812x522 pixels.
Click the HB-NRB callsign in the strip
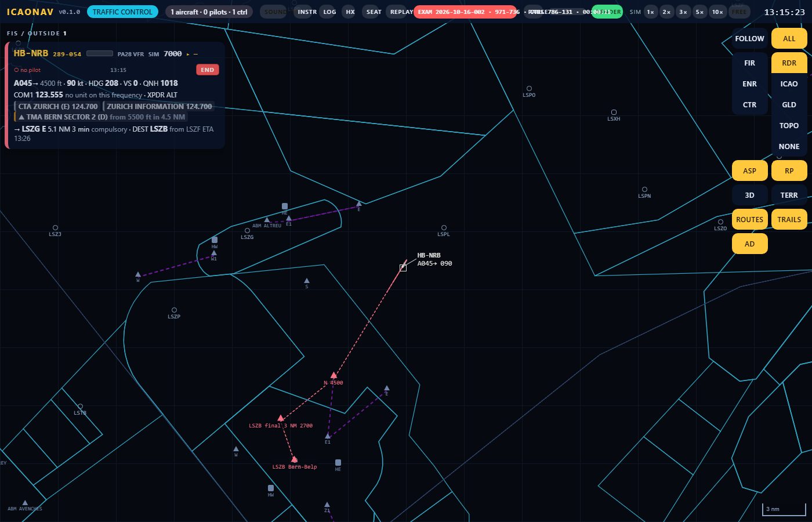(31, 53)
